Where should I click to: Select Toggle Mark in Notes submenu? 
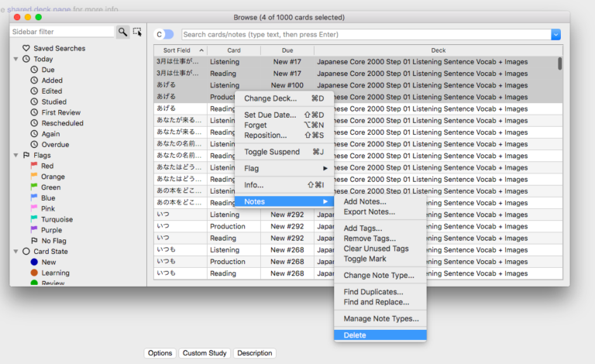point(366,259)
